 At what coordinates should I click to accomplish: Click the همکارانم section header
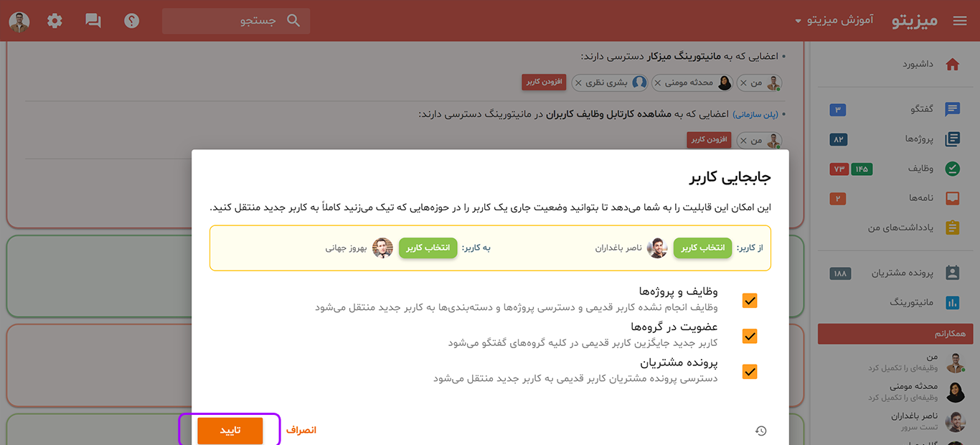(x=895, y=334)
